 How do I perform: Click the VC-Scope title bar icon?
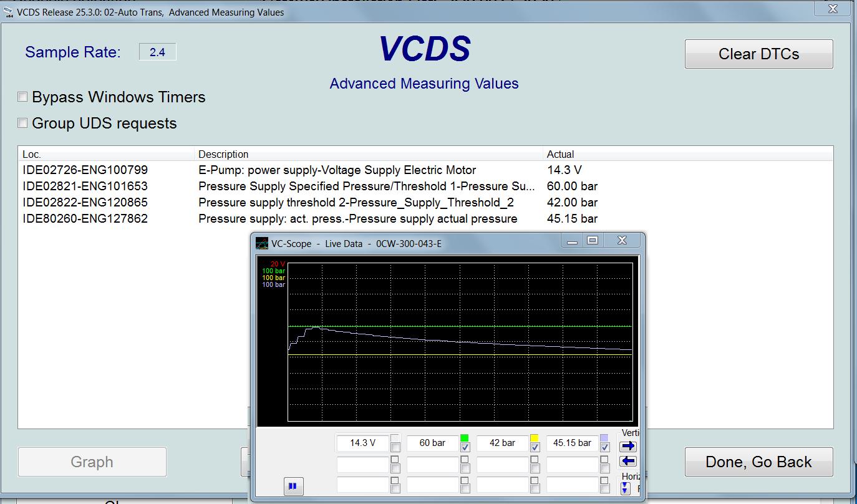(262, 243)
